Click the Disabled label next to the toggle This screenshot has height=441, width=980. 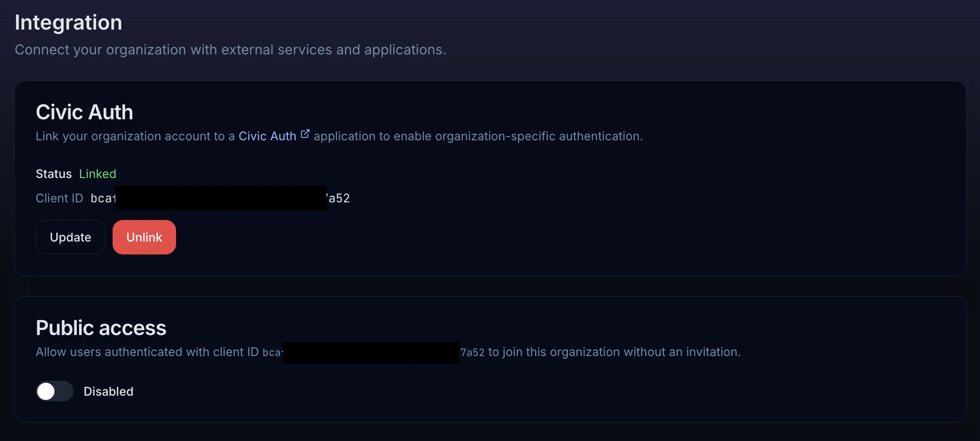coord(108,391)
